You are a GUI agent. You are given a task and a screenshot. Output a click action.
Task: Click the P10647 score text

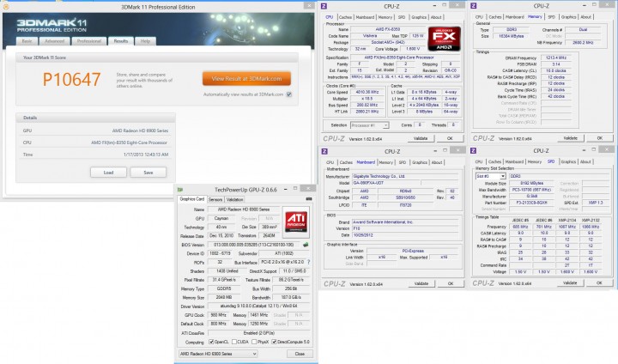[71, 80]
